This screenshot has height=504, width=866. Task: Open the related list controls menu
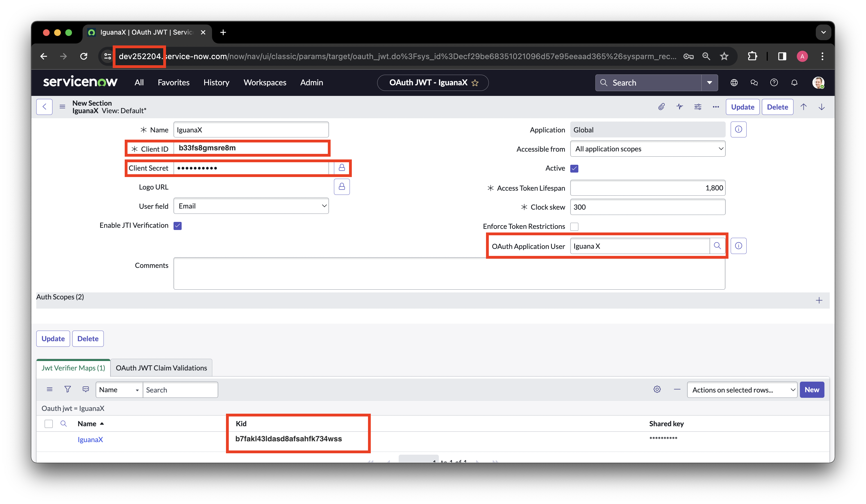point(49,389)
